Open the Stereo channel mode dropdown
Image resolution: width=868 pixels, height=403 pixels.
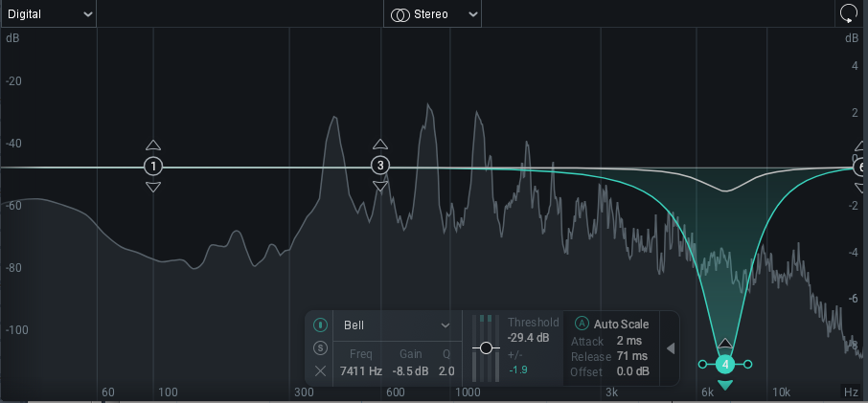(433, 14)
